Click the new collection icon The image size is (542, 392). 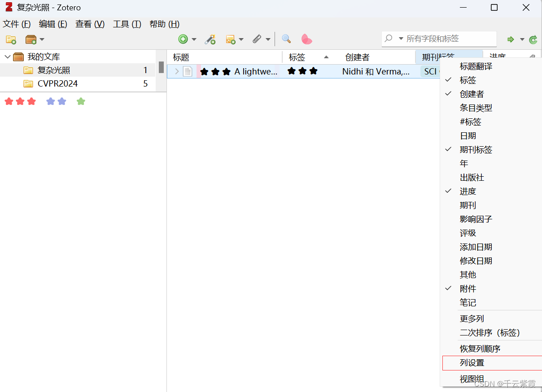pos(11,39)
